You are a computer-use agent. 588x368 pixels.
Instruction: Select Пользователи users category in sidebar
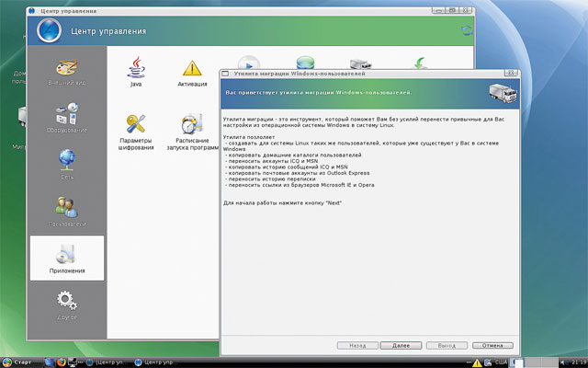click(x=67, y=212)
